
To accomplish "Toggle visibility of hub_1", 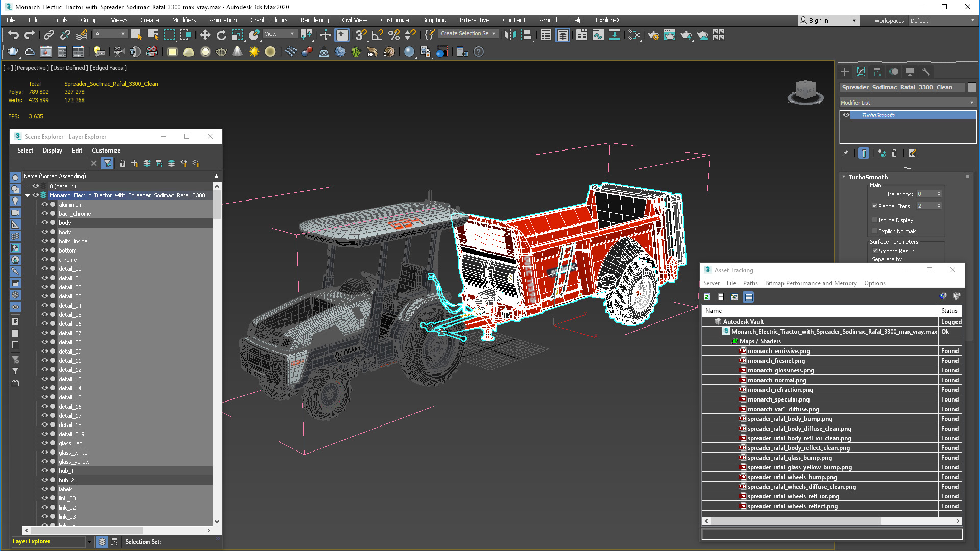I will coord(44,471).
